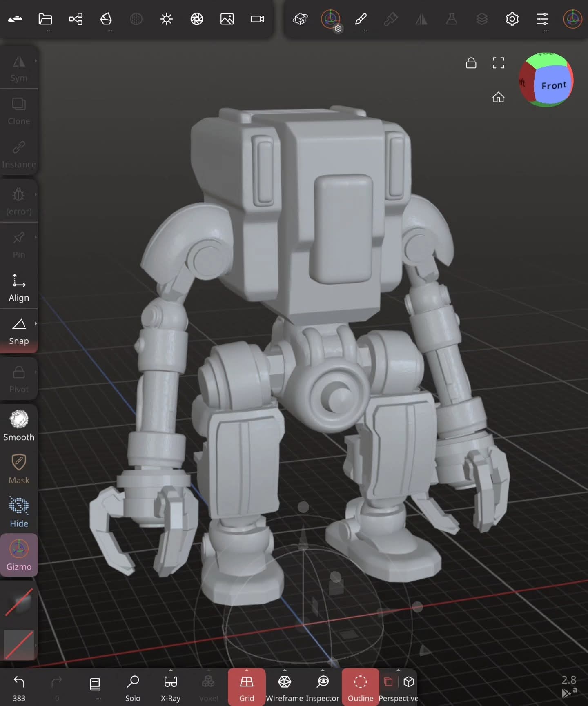Expand the Sym options arrow

tap(36, 61)
